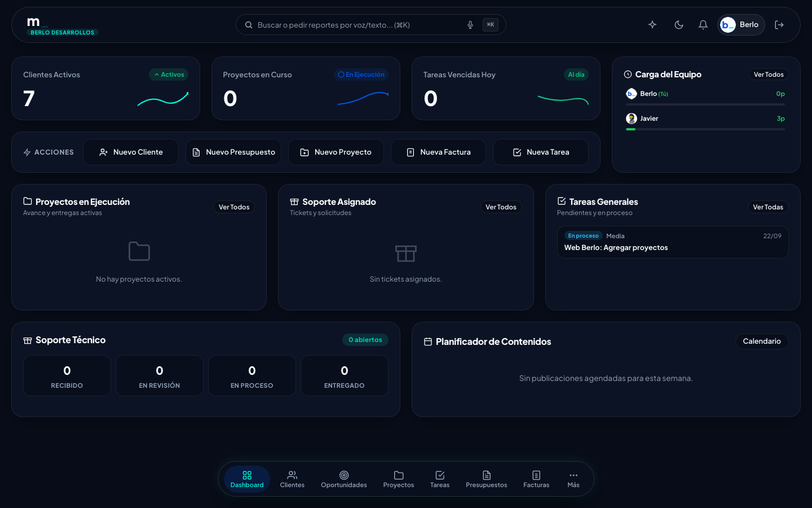Open the Calendario button in Planificador
The image size is (812, 508).
[x=762, y=341]
